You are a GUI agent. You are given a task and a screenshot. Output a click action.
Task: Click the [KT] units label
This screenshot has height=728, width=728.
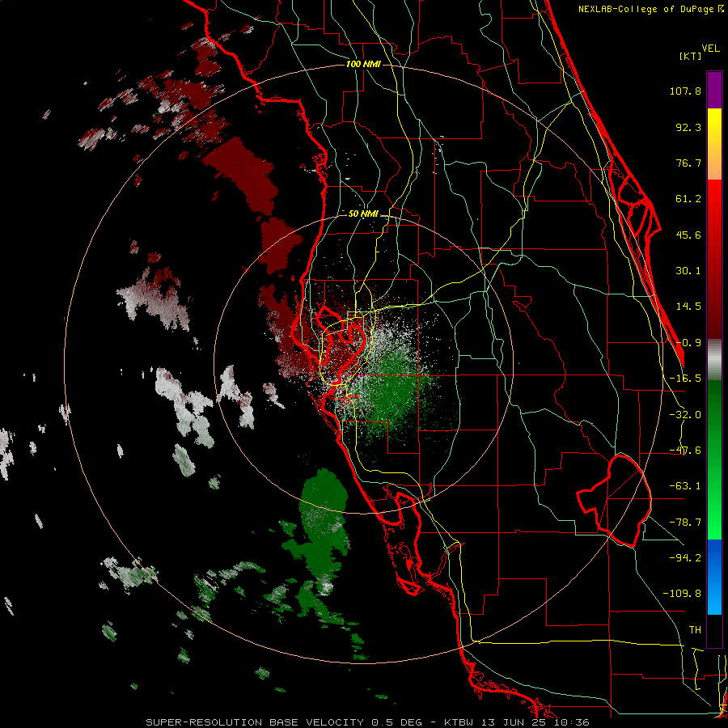pyautogui.click(x=690, y=56)
